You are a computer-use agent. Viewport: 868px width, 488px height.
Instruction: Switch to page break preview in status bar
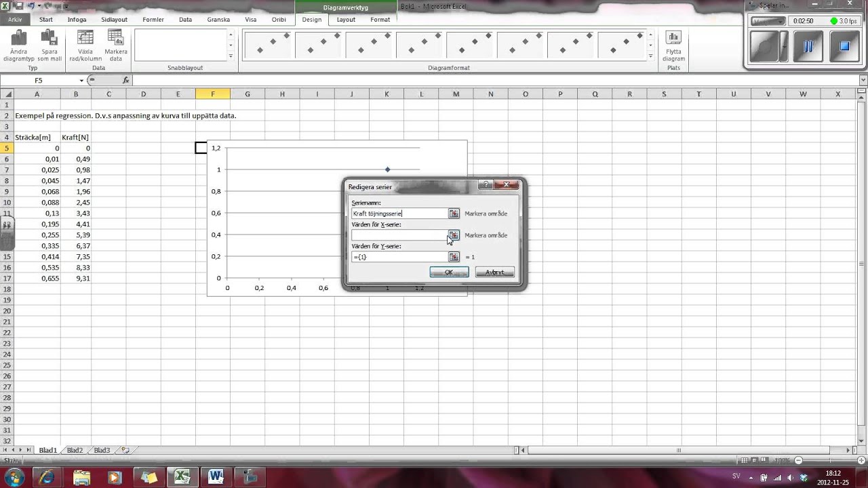(x=766, y=460)
